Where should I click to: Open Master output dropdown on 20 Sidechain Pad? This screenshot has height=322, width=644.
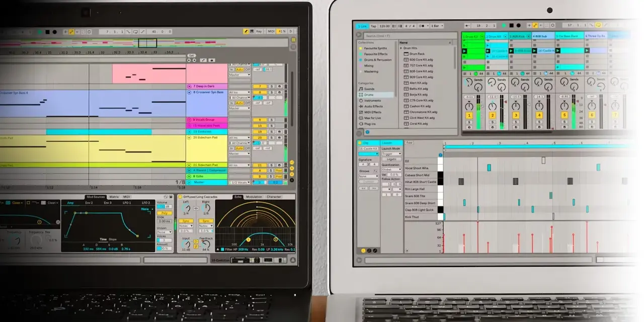click(x=239, y=153)
